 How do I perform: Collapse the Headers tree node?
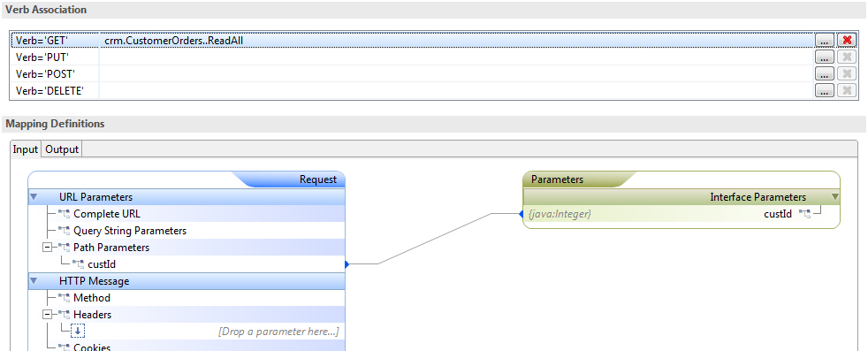(x=47, y=315)
